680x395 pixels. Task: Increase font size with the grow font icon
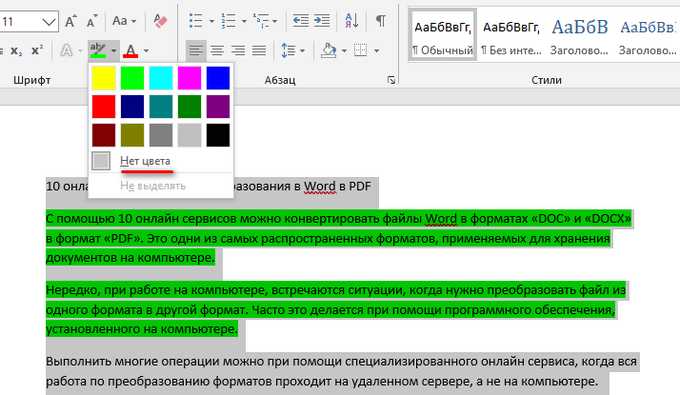tap(71, 21)
